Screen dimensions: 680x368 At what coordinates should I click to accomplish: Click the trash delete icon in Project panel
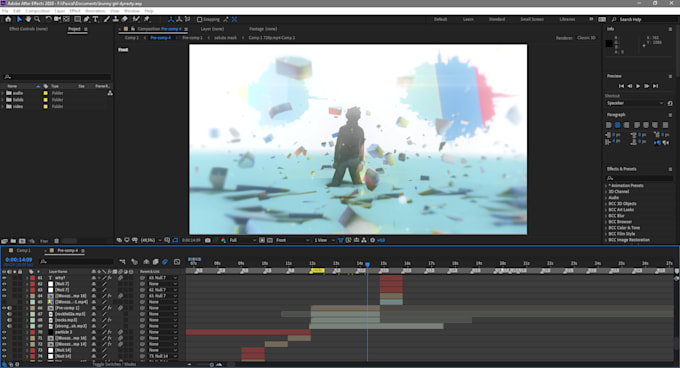click(56, 241)
